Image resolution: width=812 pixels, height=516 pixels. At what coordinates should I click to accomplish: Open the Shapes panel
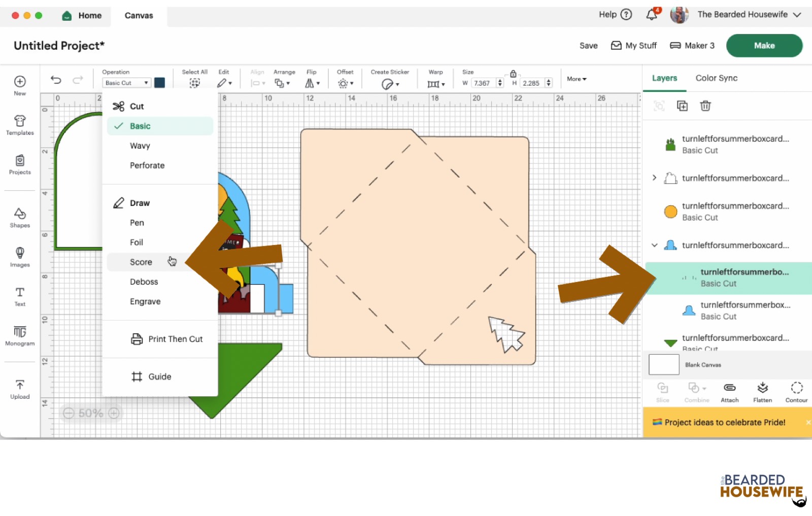click(20, 218)
